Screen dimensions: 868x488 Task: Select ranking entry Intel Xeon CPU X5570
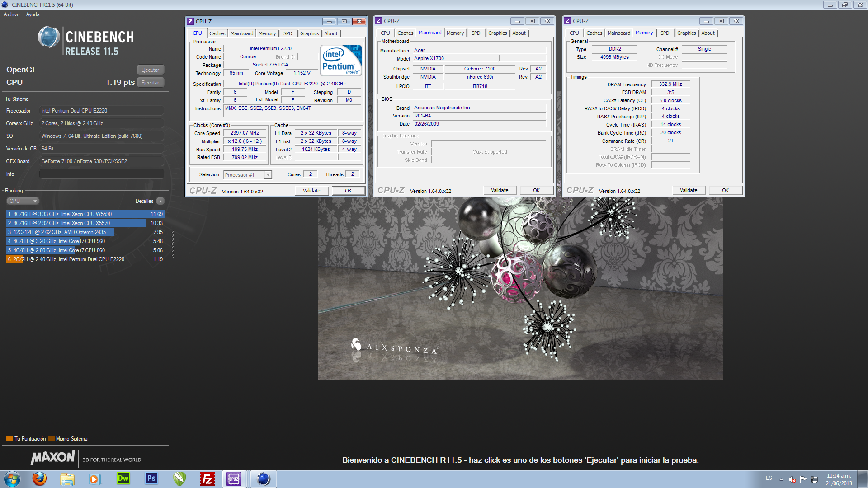coord(85,223)
